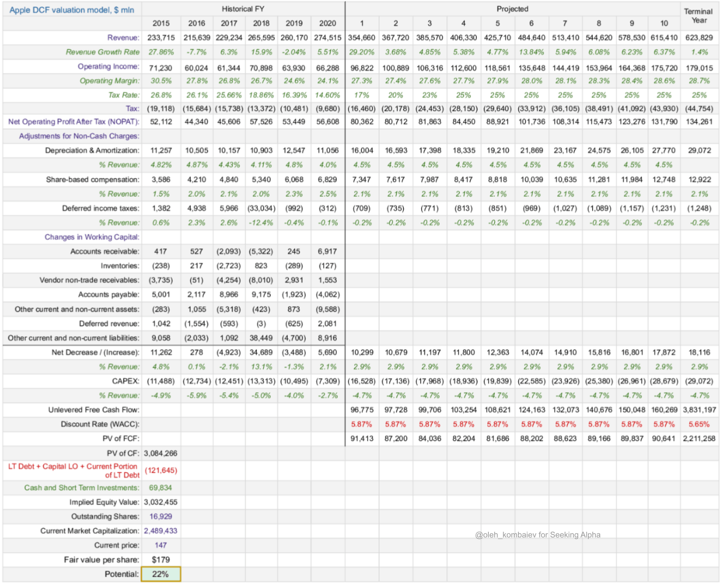This screenshot has height=588, width=724.
Task: Click the Terminal Year header
Action: [x=699, y=14]
